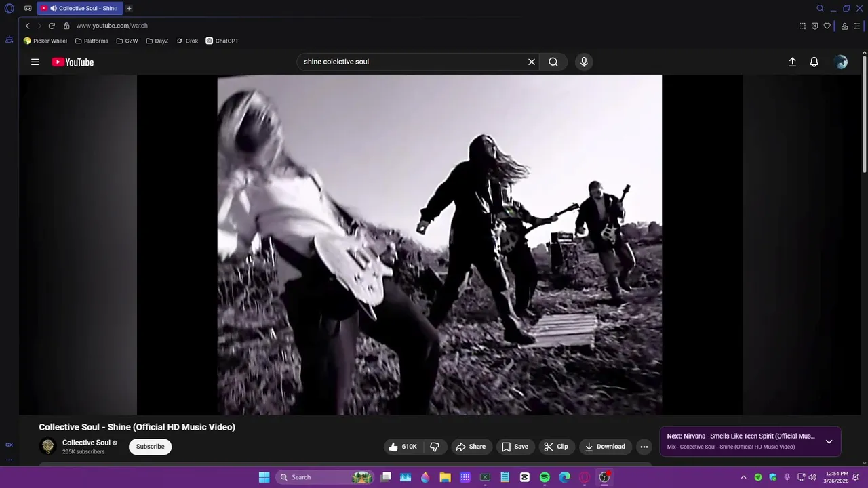Share the Shine video
The image size is (868, 488).
[471, 447]
